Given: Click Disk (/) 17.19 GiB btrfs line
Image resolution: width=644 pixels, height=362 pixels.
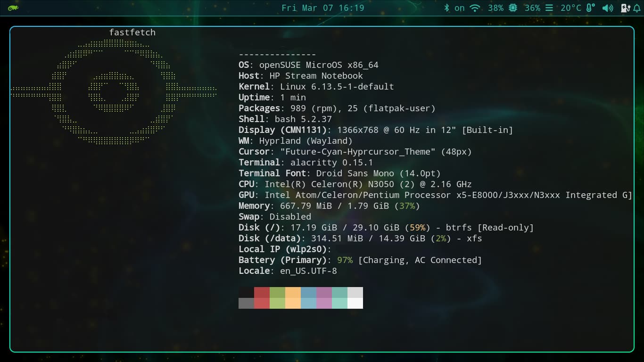Looking at the screenshot, I should click(x=386, y=228).
